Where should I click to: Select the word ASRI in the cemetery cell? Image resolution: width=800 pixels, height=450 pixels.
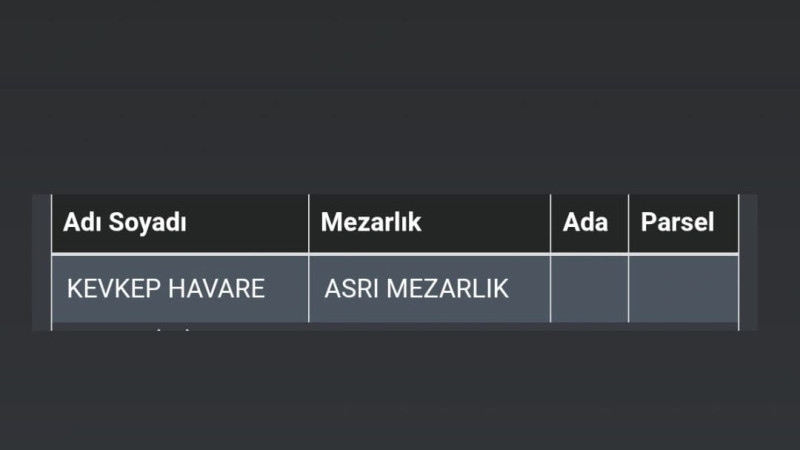click(351, 289)
